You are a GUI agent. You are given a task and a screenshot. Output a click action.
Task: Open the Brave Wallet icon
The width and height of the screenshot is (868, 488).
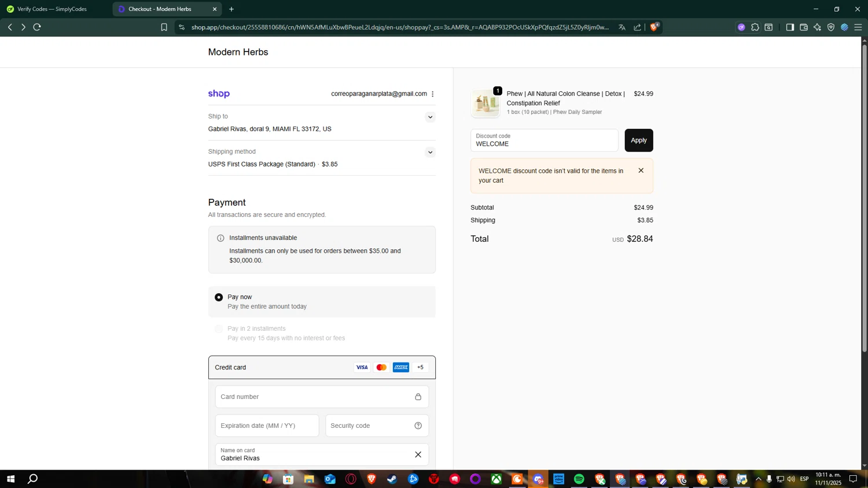(804, 27)
